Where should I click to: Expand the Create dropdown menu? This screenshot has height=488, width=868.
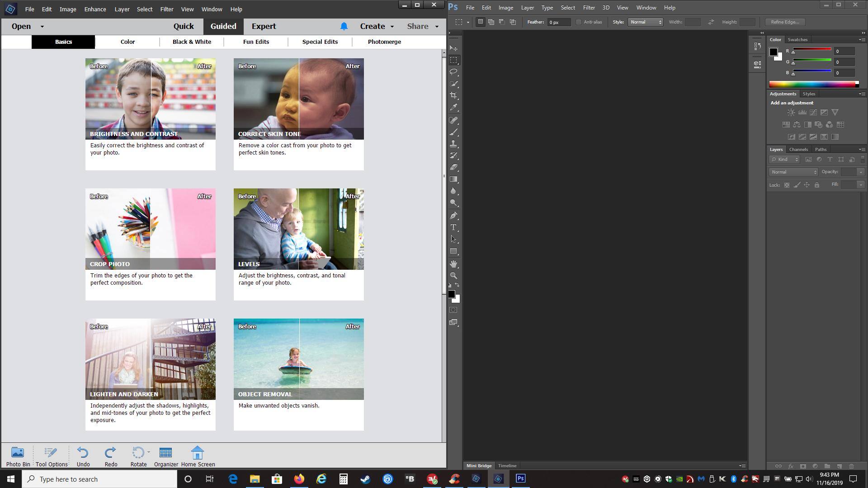click(x=377, y=26)
